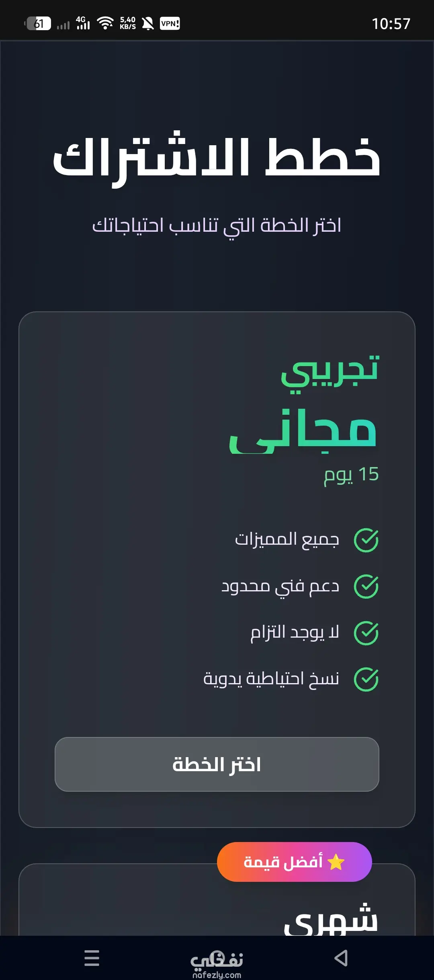Select the تجريبي plan title
The width and height of the screenshot is (434, 980).
330,371
